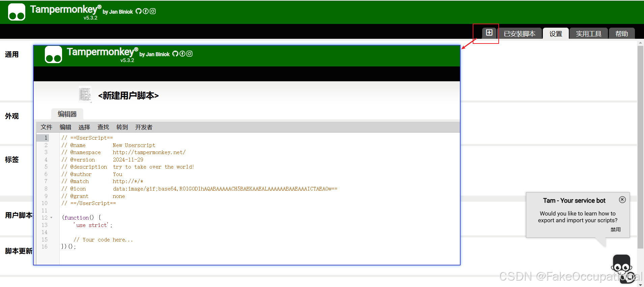Click the Tampermonkey logo in editor preview
Image resolution: width=644 pixels, height=287 pixels.
click(x=53, y=55)
